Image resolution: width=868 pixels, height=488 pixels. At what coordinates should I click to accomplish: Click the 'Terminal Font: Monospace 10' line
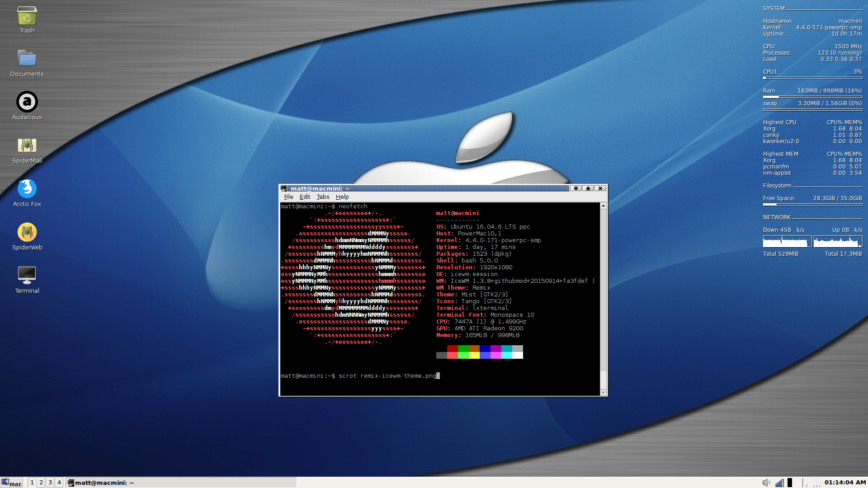tap(485, 315)
